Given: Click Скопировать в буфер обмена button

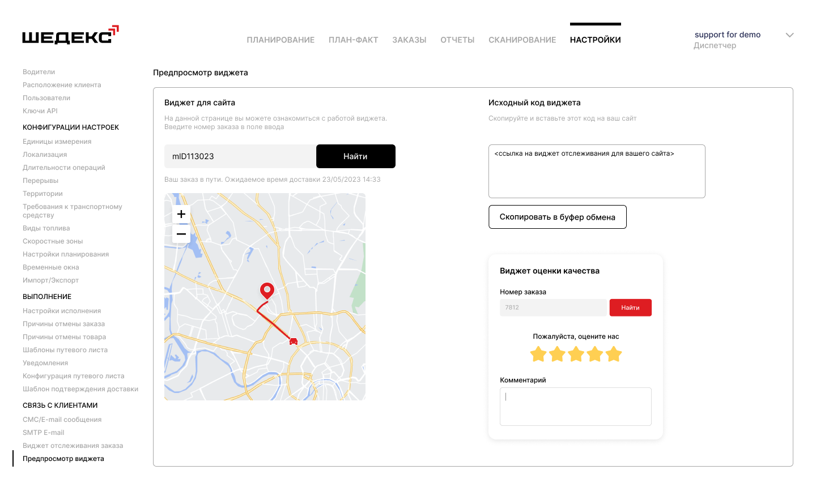Looking at the screenshot, I should click(x=557, y=217).
